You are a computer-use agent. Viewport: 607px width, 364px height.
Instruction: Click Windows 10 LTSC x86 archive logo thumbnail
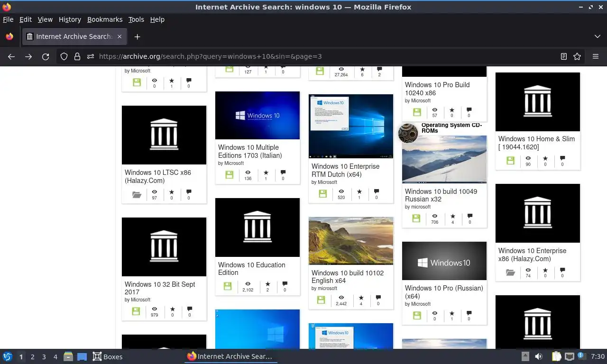point(164,135)
